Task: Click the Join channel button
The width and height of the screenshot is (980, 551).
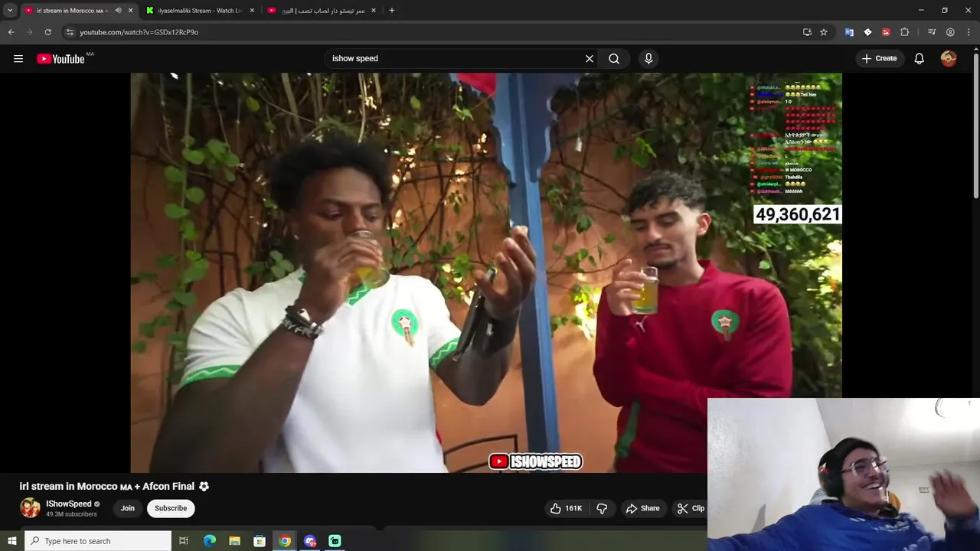Action: click(128, 508)
